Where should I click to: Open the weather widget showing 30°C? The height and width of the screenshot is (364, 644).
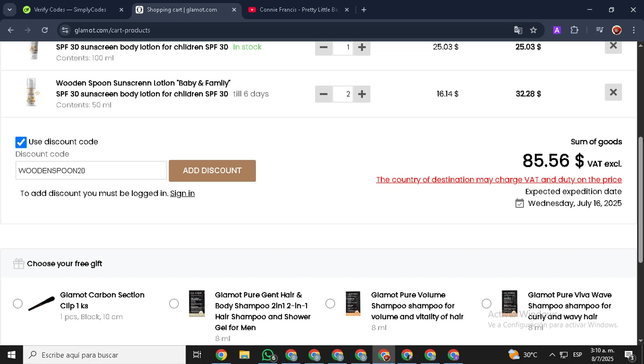pyautogui.click(x=523, y=355)
